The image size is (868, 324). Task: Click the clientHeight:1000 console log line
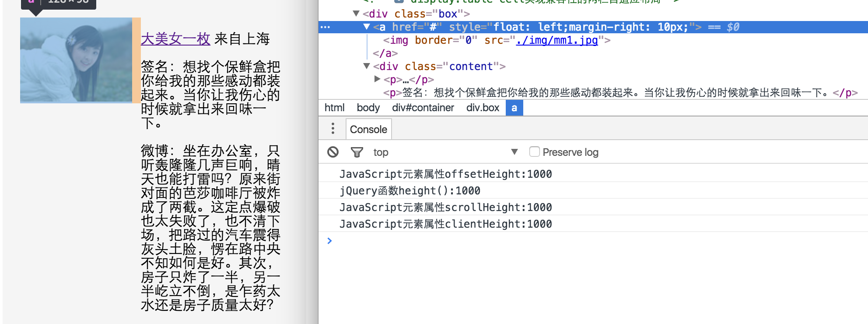445,224
